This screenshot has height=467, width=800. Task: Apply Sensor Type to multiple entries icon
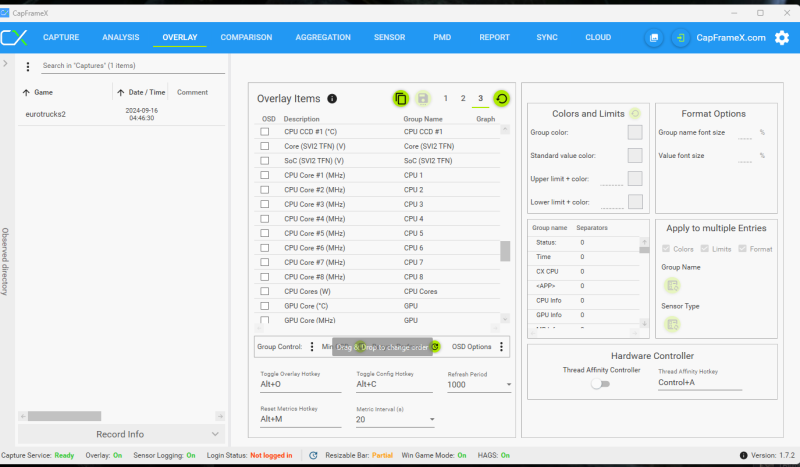point(672,324)
